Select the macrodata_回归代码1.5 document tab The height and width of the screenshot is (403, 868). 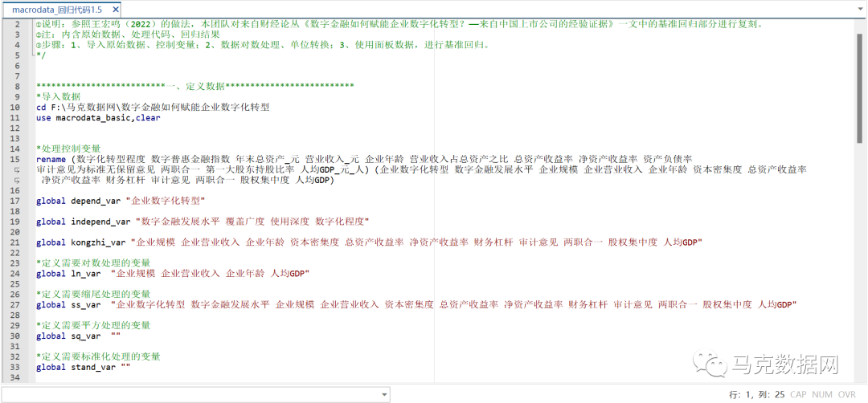[x=56, y=10]
